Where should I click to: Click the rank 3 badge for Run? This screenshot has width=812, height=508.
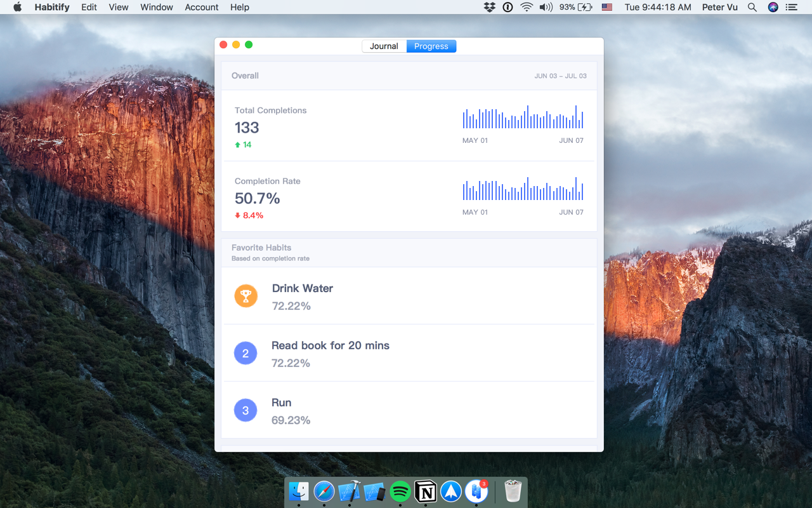(x=246, y=410)
